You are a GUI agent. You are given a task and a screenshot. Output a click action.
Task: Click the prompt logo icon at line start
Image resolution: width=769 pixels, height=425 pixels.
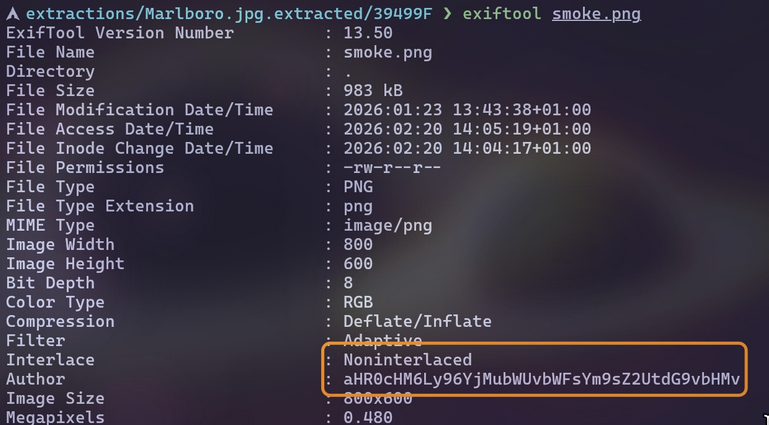click(13, 14)
